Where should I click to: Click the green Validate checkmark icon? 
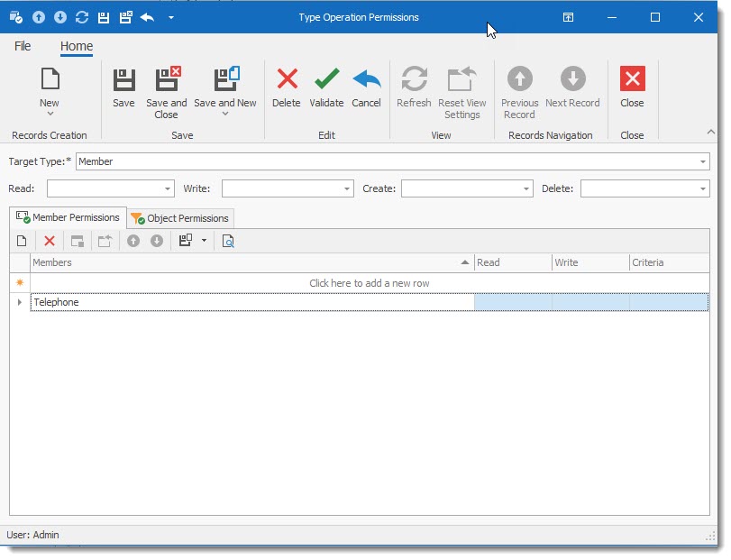326,80
